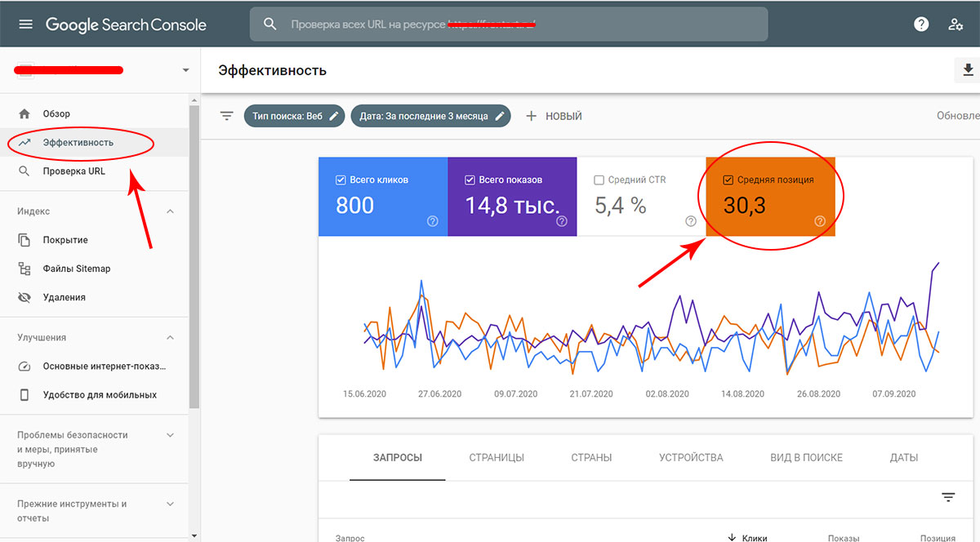Add a new filter with НОВЫЙ
The image size is (980, 542).
coord(554,116)
